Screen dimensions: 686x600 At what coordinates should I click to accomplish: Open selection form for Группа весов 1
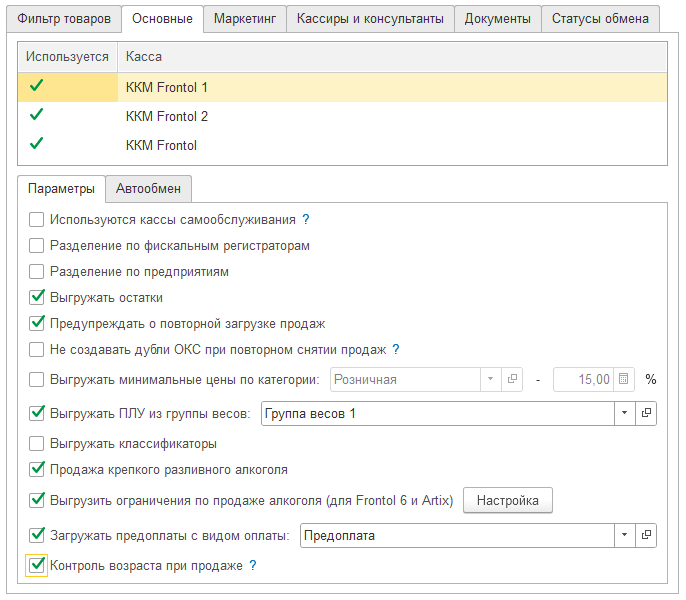(646, 413)
